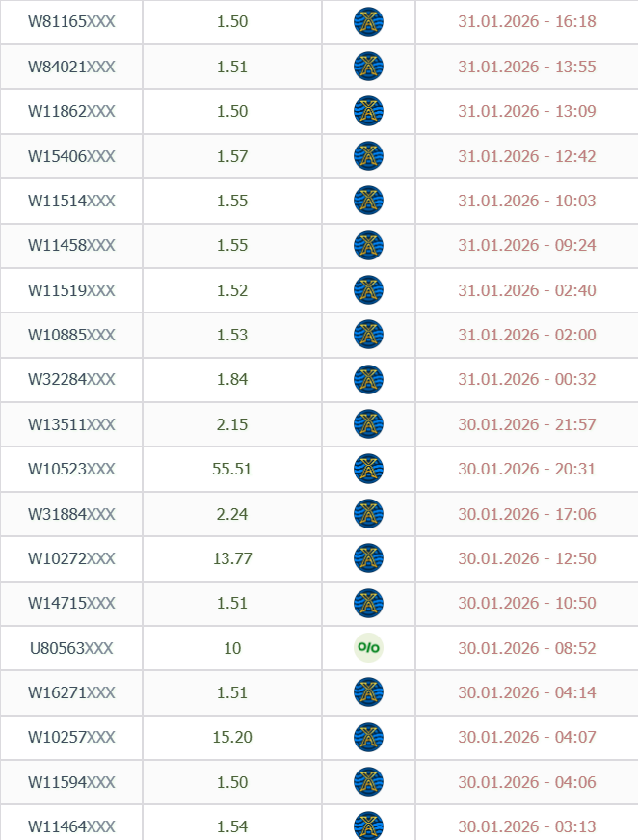Click the blue logo icon beside amount 13.77
Viewport: 638px width, 840px height.
tap(368, 558)
